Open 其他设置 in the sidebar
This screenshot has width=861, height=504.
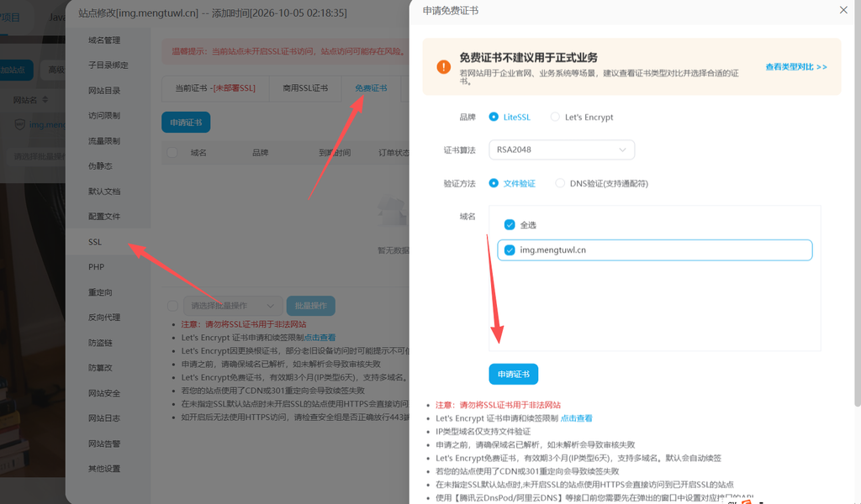point(104,469)
